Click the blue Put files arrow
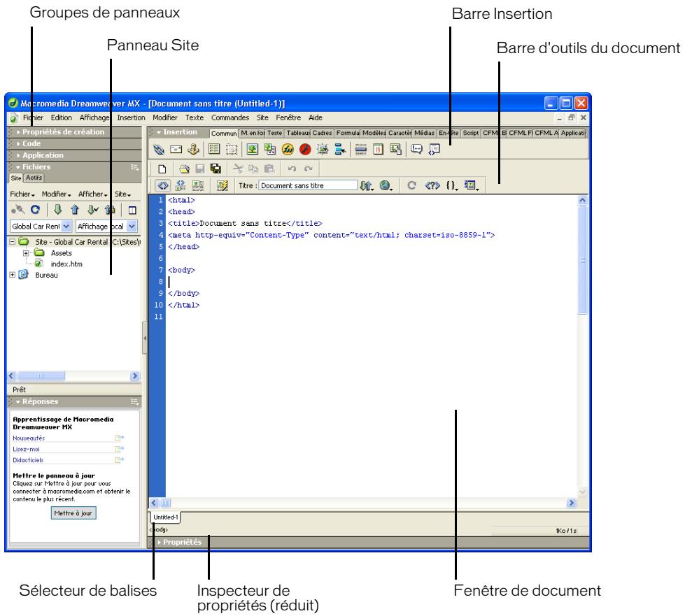The width and height of the screenshot is (685, 616). 75,210
